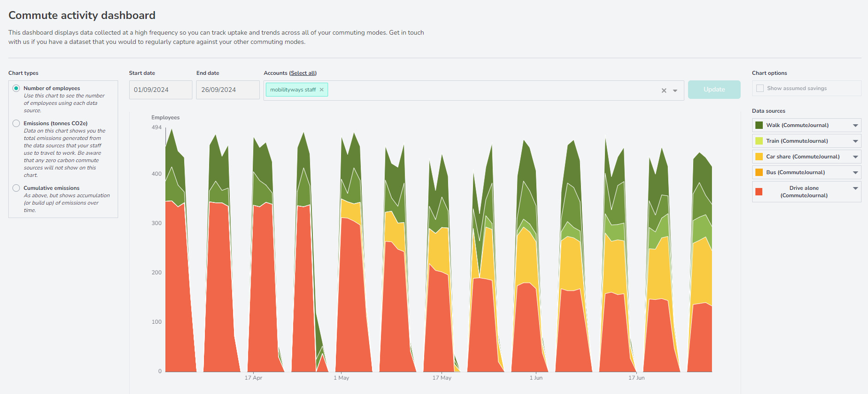868x394 pixels.
Task: Expand the Bus (CommuteJournal) dropdown arrow
Action: tap(855, 172)
